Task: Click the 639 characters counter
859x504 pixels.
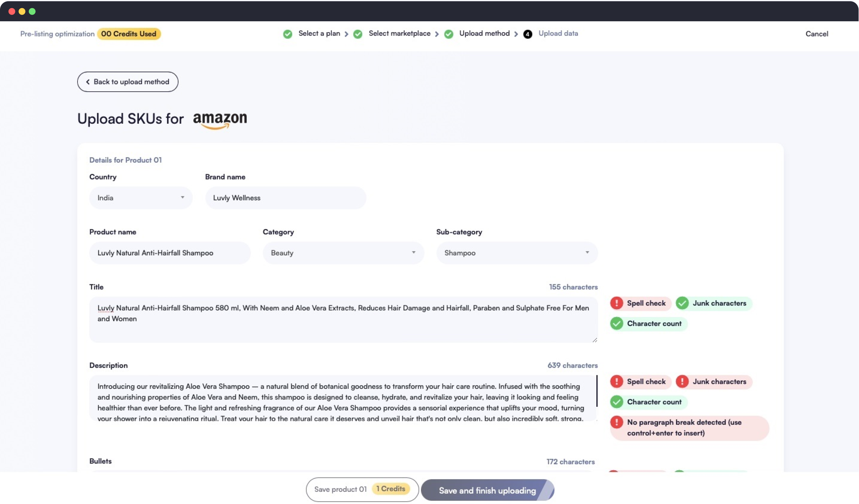Action: click(573, 365)
